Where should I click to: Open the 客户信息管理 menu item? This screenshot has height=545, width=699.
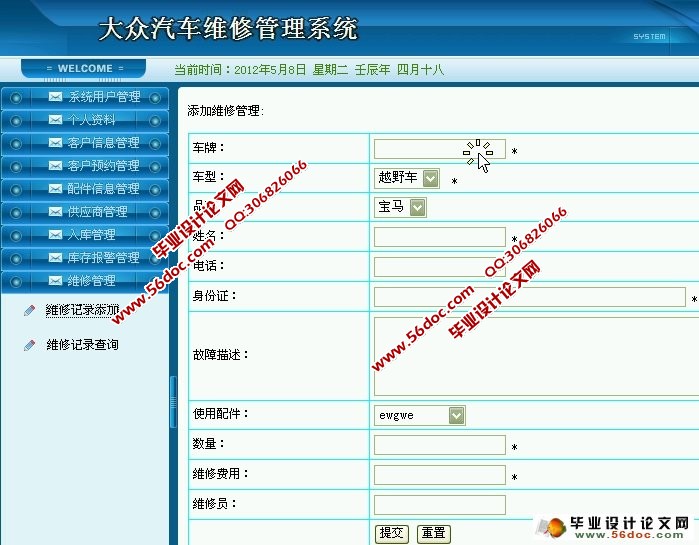tap(85, 143)
